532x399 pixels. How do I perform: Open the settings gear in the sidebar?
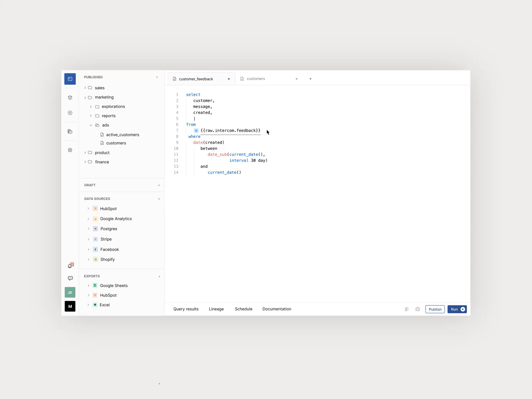point(70,150)
